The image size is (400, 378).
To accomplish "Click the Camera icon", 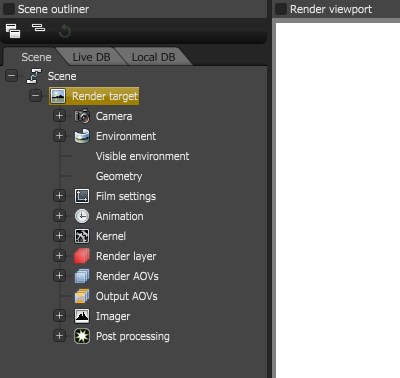I will (x=82, y=116).
